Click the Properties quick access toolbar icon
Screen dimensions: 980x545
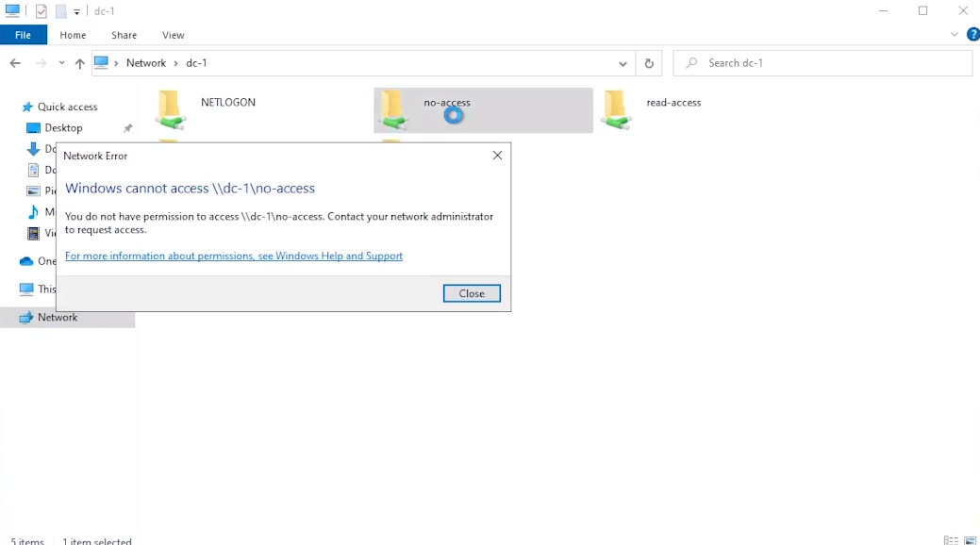[x=42, y=11]
